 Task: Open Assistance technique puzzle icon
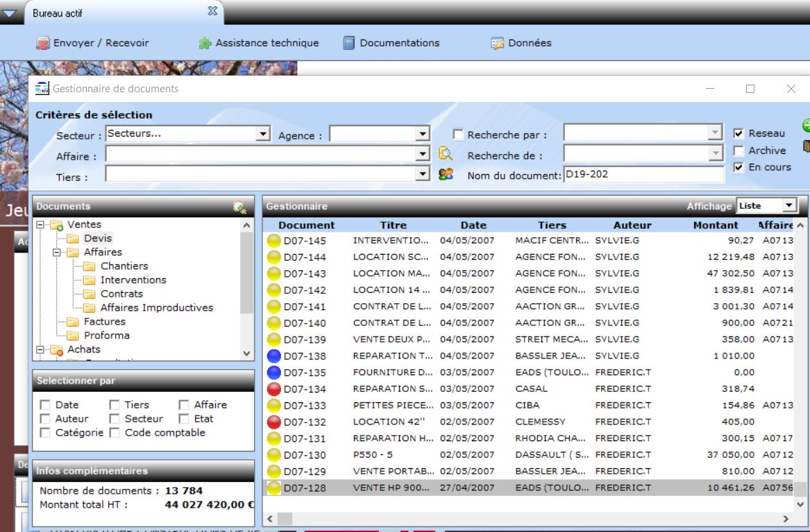pos(205,43)
